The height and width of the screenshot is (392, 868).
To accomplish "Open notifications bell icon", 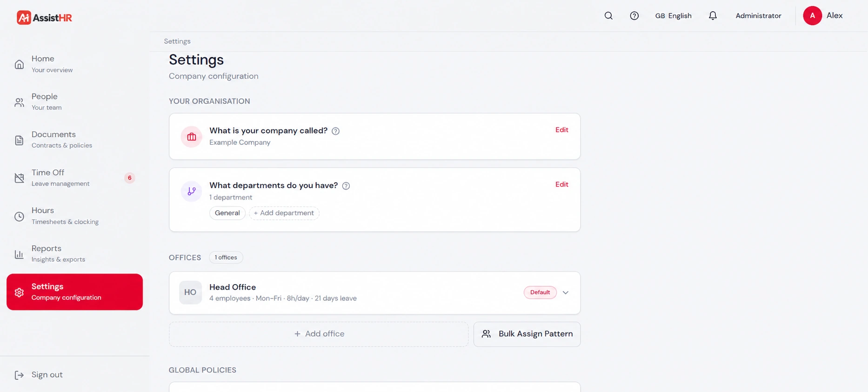I will [x=713, y=16].
